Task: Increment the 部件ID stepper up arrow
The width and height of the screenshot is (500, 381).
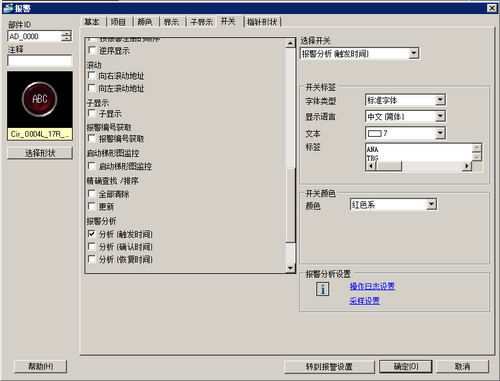Action: (x=67, y=33)
